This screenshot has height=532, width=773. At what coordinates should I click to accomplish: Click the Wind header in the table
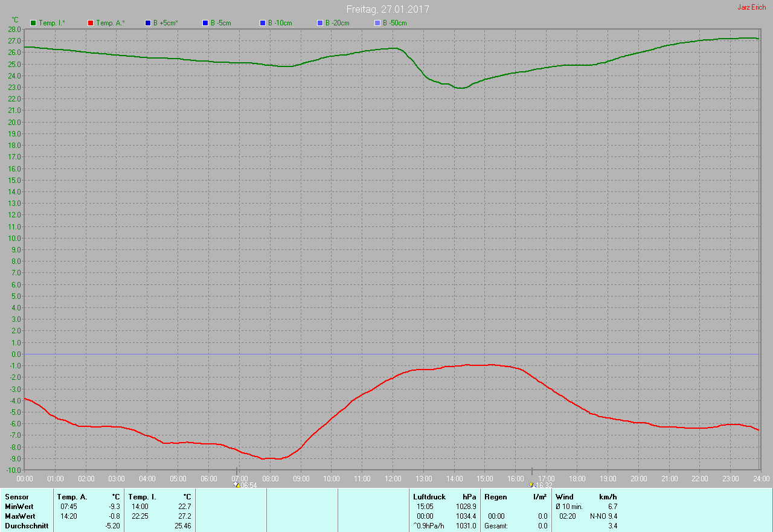(565, 497)
